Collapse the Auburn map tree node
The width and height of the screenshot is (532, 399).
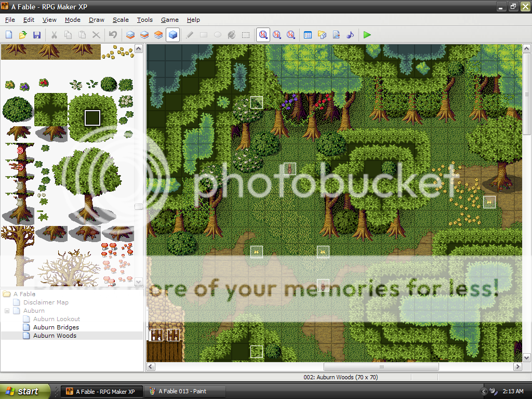pyautogui.click(x=7, y=311)
